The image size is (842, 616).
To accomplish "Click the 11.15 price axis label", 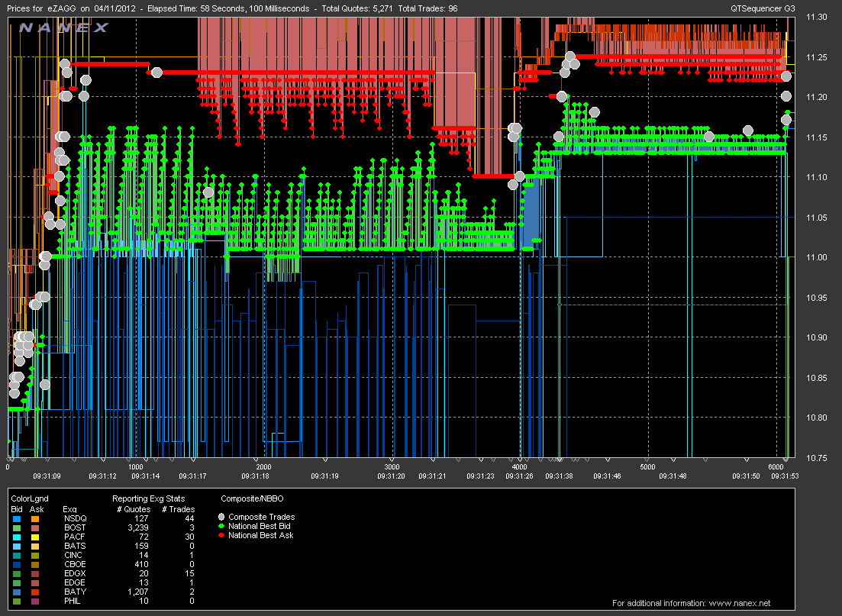I will click(816, 137).
